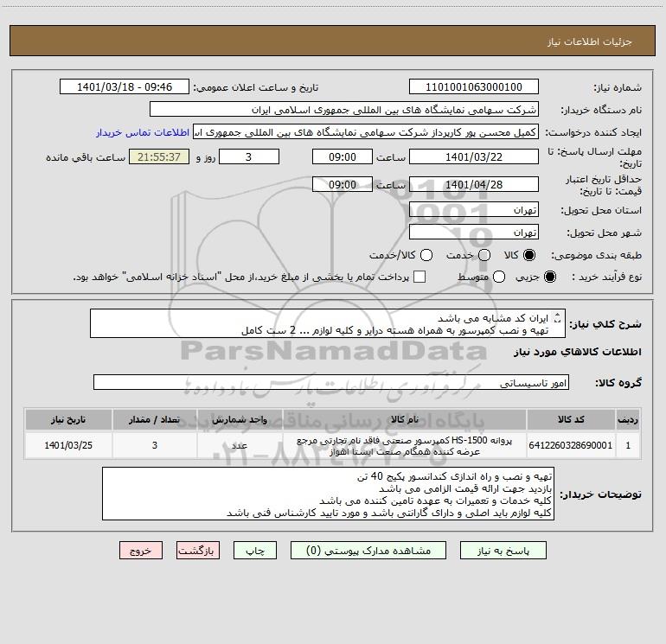Select the متوسط purchase type radio
This screenshot has height=644, width=666.
coord(499,277)
